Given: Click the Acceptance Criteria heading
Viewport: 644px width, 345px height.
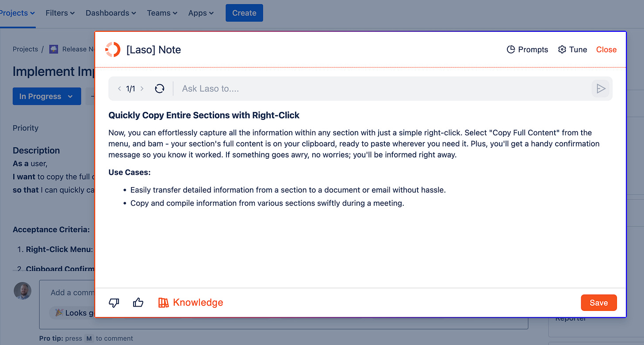Looking at the screenshot, I should point(51,230).
